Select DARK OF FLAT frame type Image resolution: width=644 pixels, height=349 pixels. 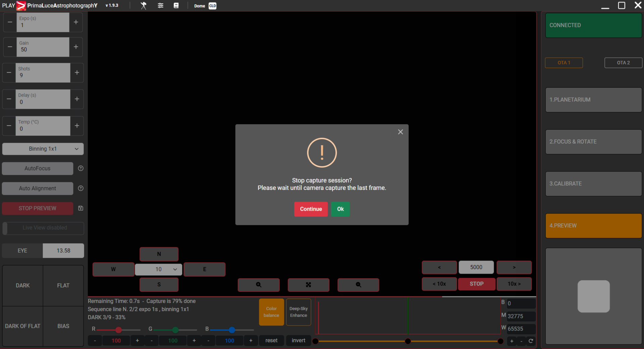point(23,326)
